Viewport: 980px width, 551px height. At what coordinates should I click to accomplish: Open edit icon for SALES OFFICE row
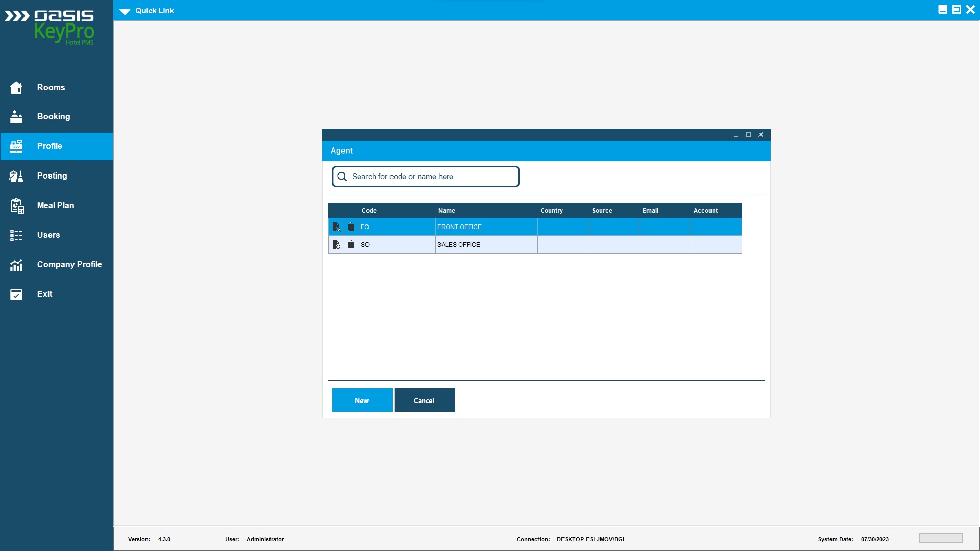336,245
